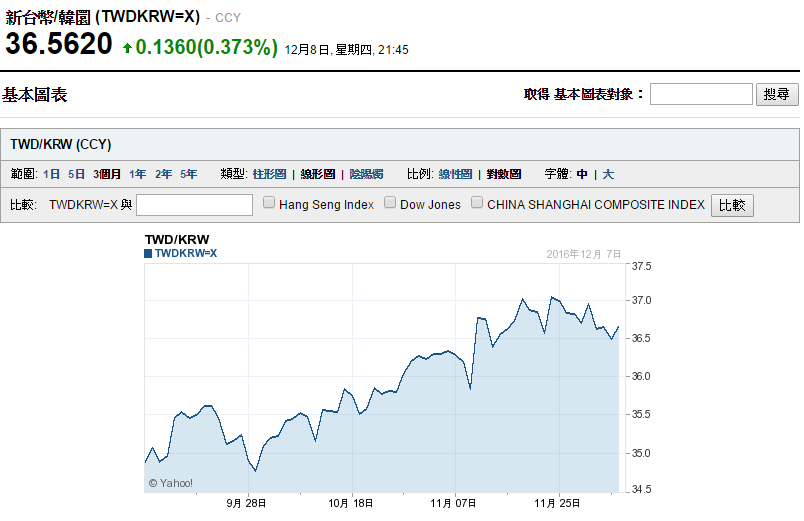Screen dimensions: 804x521
Task: Switch chart range to 5年
Action: point(189,174)
